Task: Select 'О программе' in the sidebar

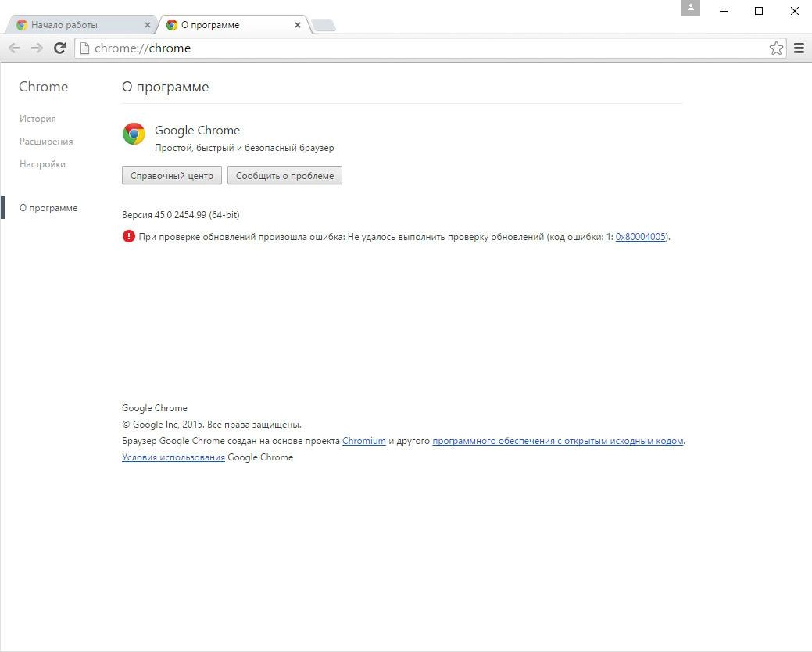Action: (x=48, y=208)
